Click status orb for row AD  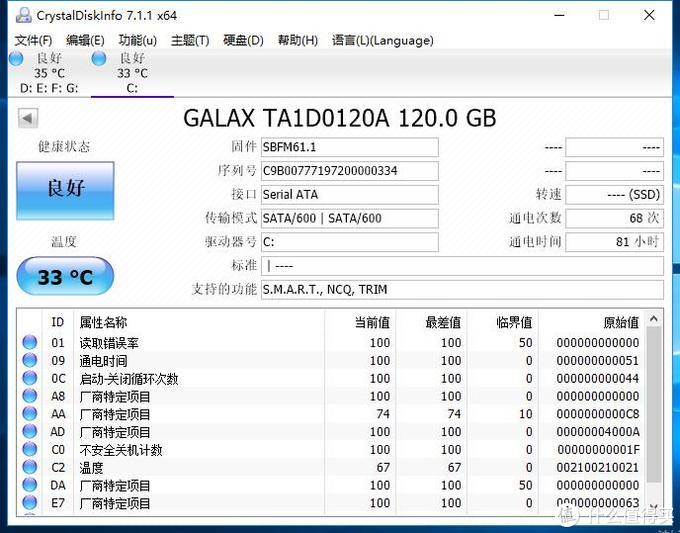click(x=29, y=432)
